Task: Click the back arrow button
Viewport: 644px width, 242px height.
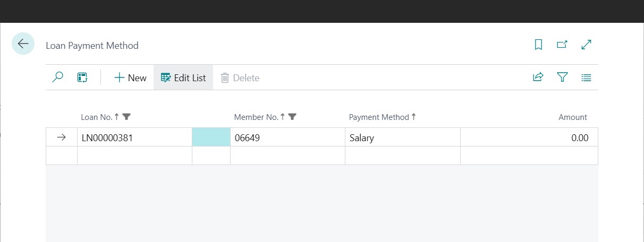Action: pos(23,44)
